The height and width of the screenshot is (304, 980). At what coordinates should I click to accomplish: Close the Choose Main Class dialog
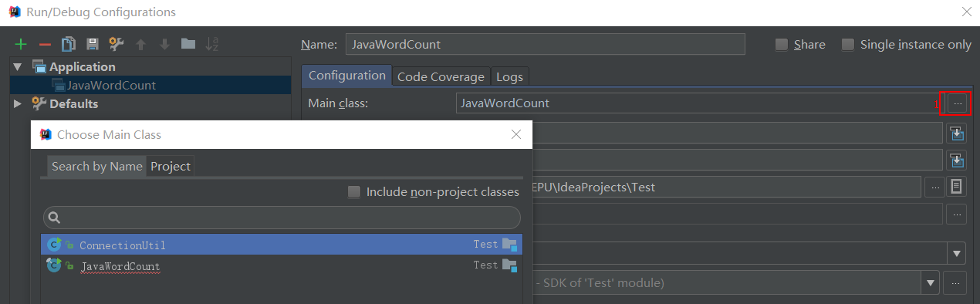pyautogui.click(x=516, y=134)
